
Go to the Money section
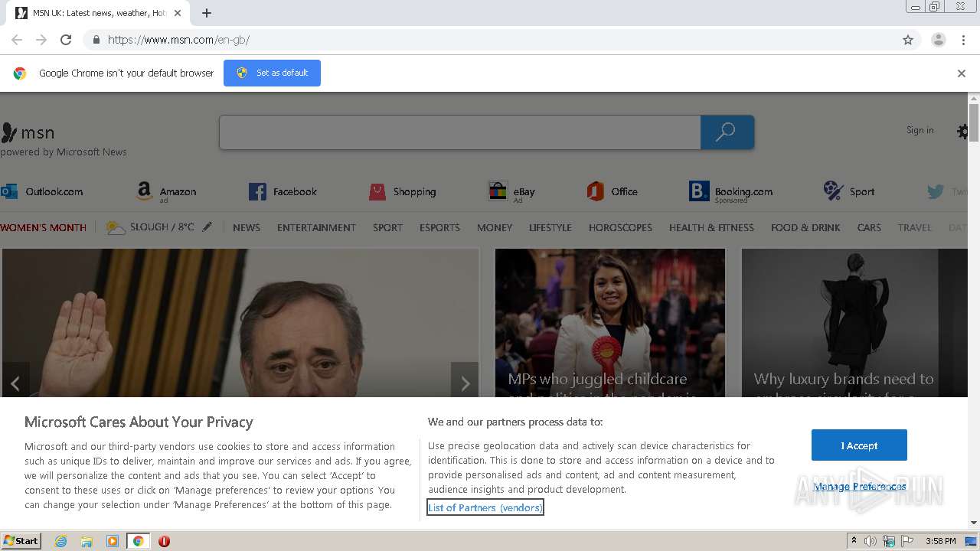click(x=495, y=227)
